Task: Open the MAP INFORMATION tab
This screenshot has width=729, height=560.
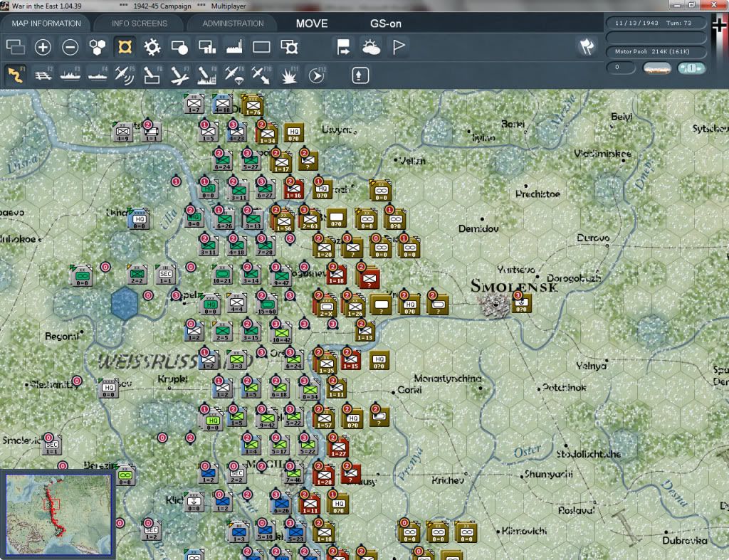Action: pos(46,23)
